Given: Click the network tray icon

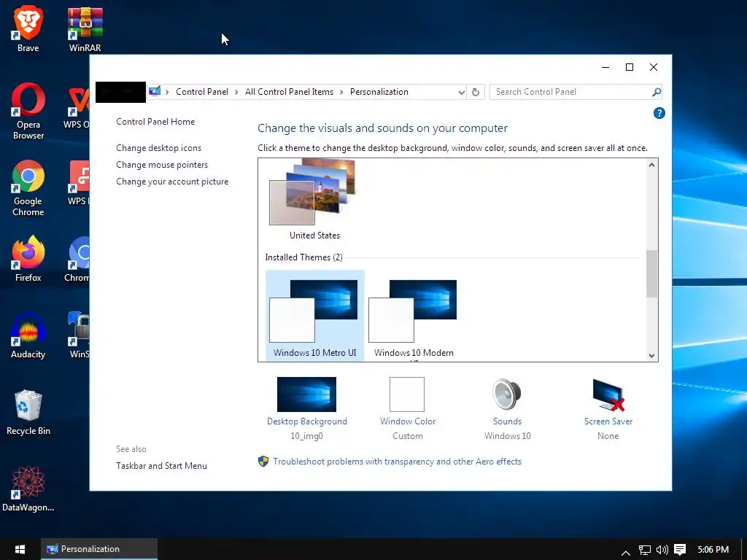Looking at the screenshot, I should pos(645,550).
